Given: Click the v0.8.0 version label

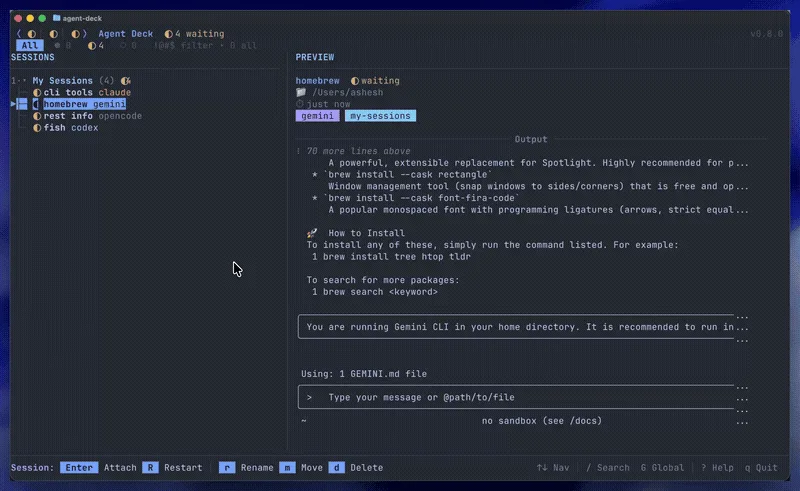Looking at the screenshot, I should (x=766, y=34).
